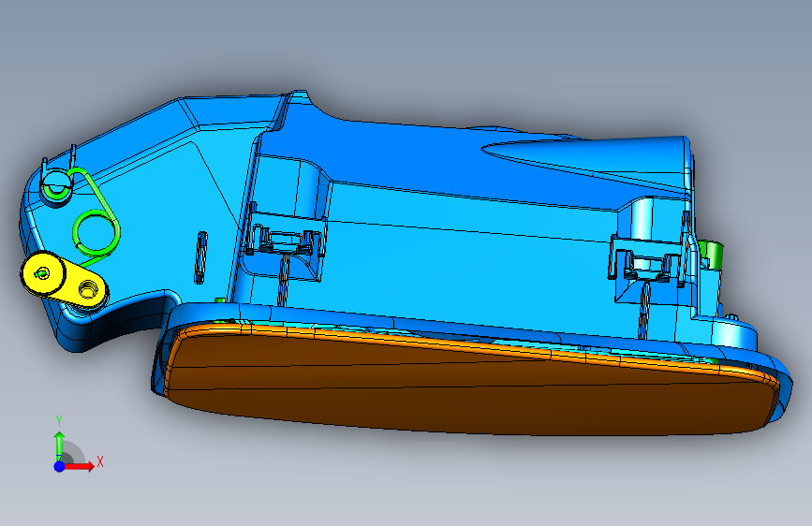Select the green torsion spring coil
Screen dimensions: 812x526
pos(96,232)
